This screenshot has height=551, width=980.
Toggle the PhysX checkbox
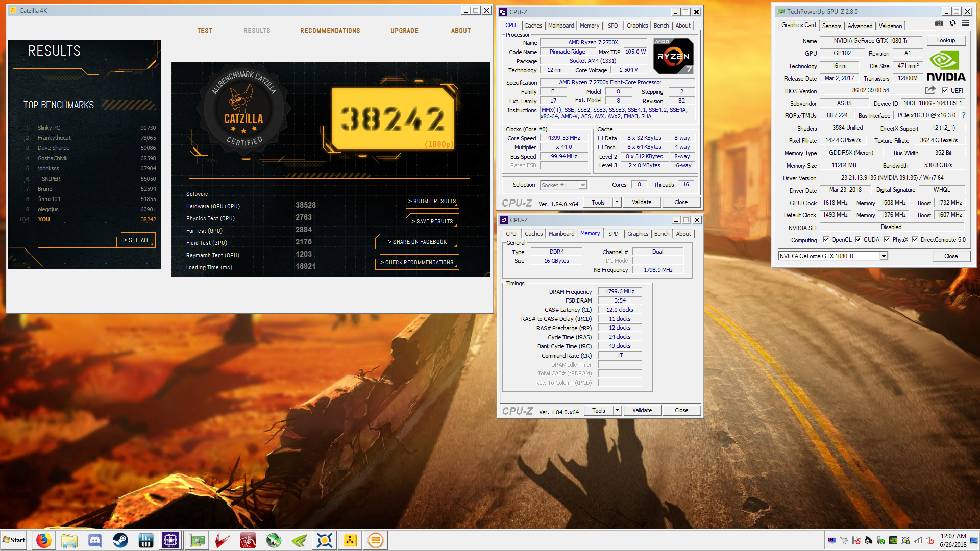(887, 239)
